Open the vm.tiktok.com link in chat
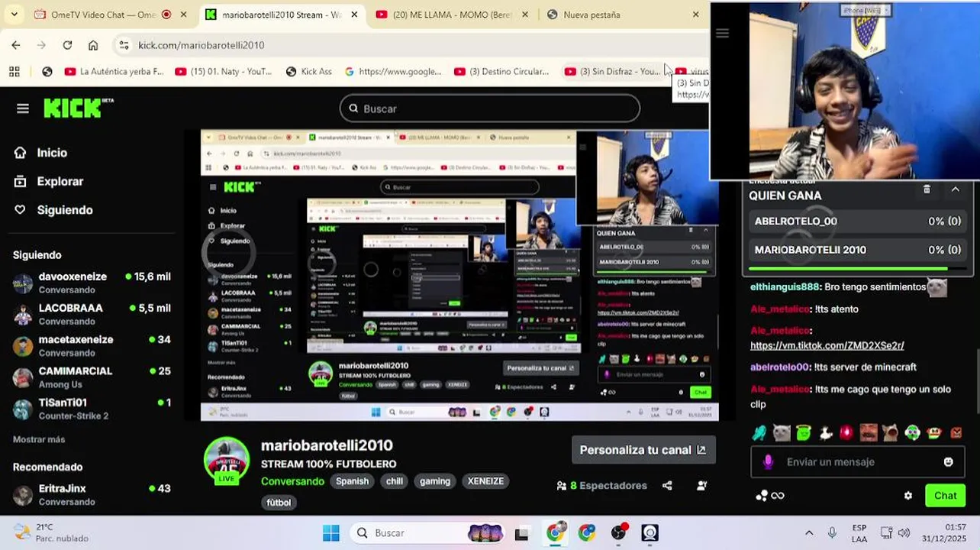980x550 pixels. 827,345
